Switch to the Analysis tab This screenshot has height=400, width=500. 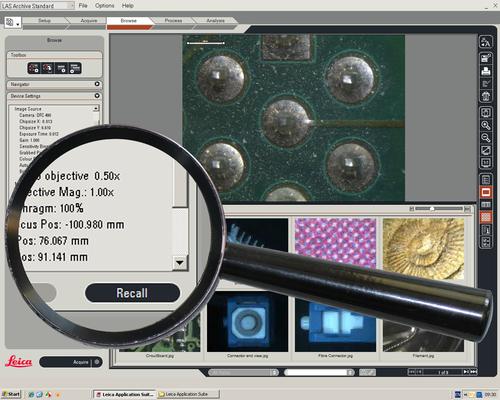pos(215,21)
